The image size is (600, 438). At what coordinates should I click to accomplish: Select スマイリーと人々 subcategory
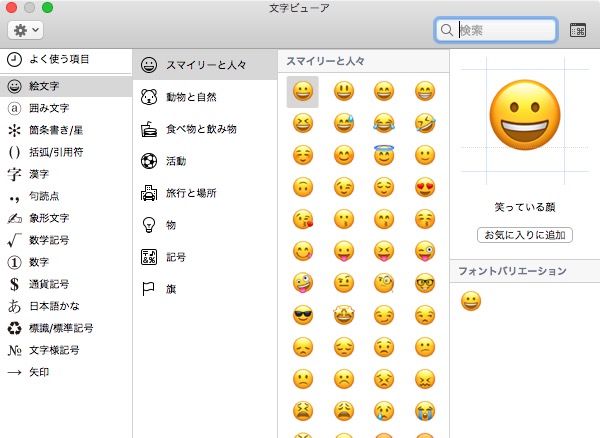tap(205, 65)
